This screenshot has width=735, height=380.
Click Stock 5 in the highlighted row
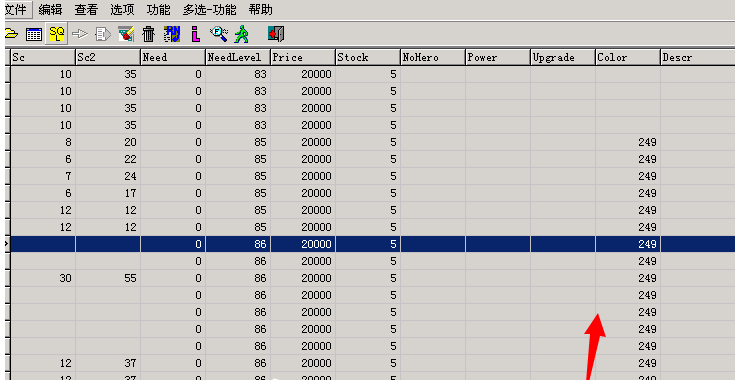coord(368,244)
